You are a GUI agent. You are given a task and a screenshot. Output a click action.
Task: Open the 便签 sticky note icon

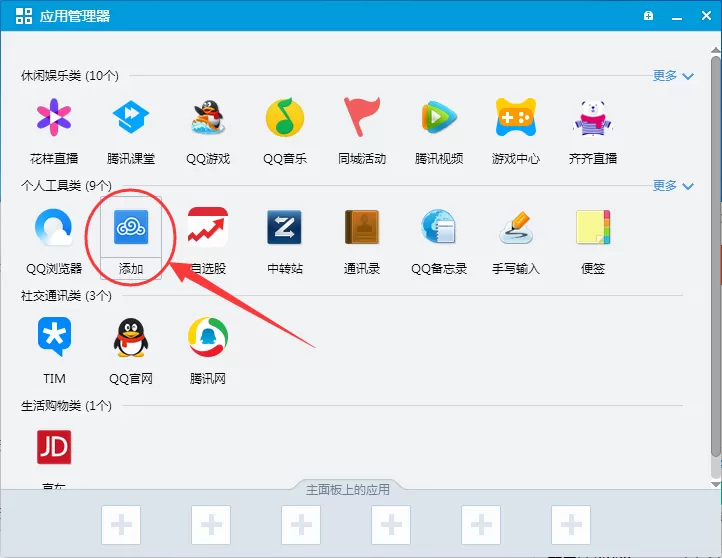tap(593, 227)
